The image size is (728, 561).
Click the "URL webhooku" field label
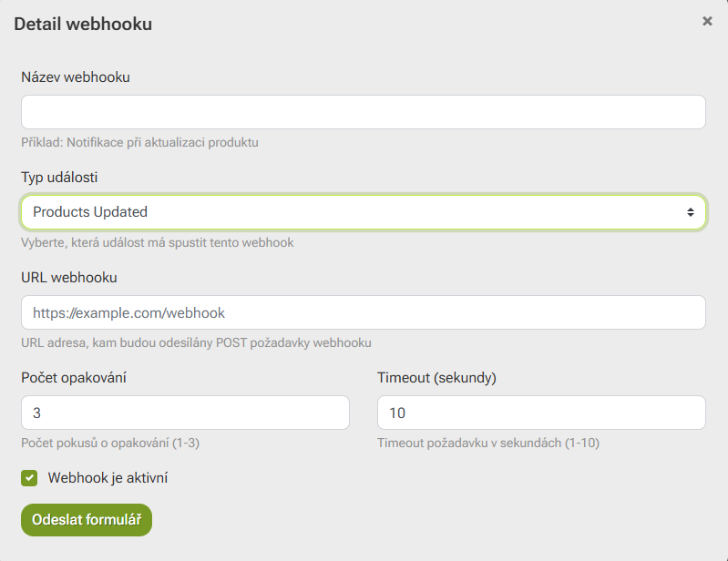(69, 277)
